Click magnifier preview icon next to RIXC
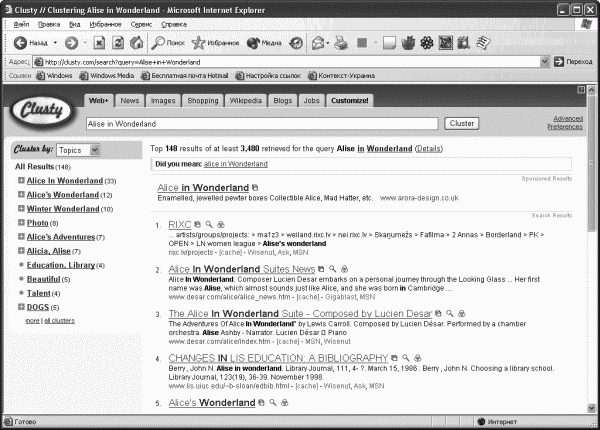Image resolution: width=600 pixels, height=430 pixels. pyautogui.click(x=209, y=225)
